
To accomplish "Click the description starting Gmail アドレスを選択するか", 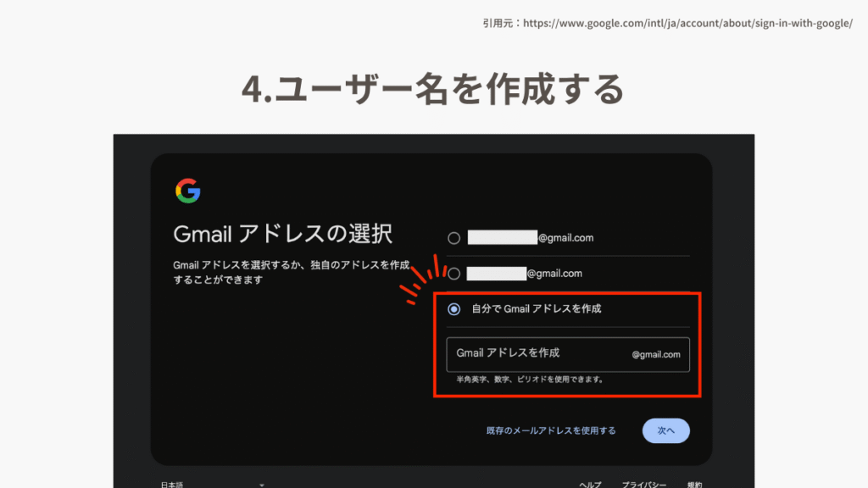I will pyautogui.click(x=292, y=272).
